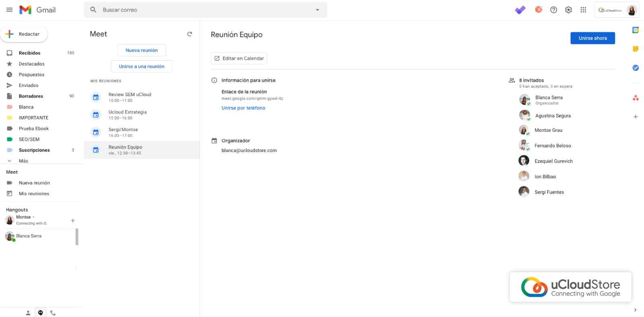Select the Sergi/Montse meeting
Viewport: 644px width, 317px height.
click(x=142, y=132)
